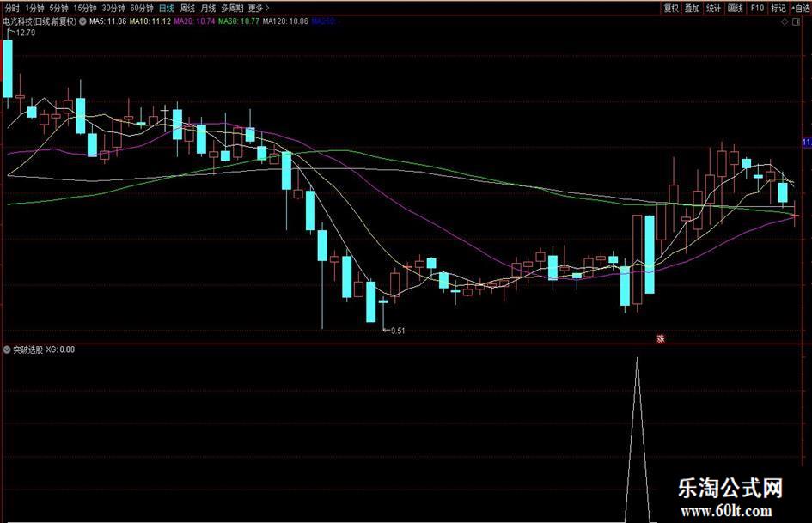Select the 1分钟 period tab

click(x=34, y=9)
